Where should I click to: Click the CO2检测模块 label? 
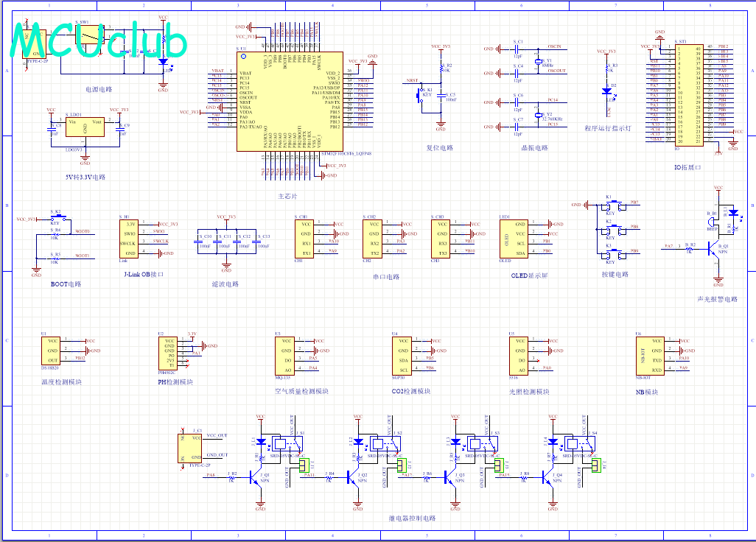click(411, 391)
